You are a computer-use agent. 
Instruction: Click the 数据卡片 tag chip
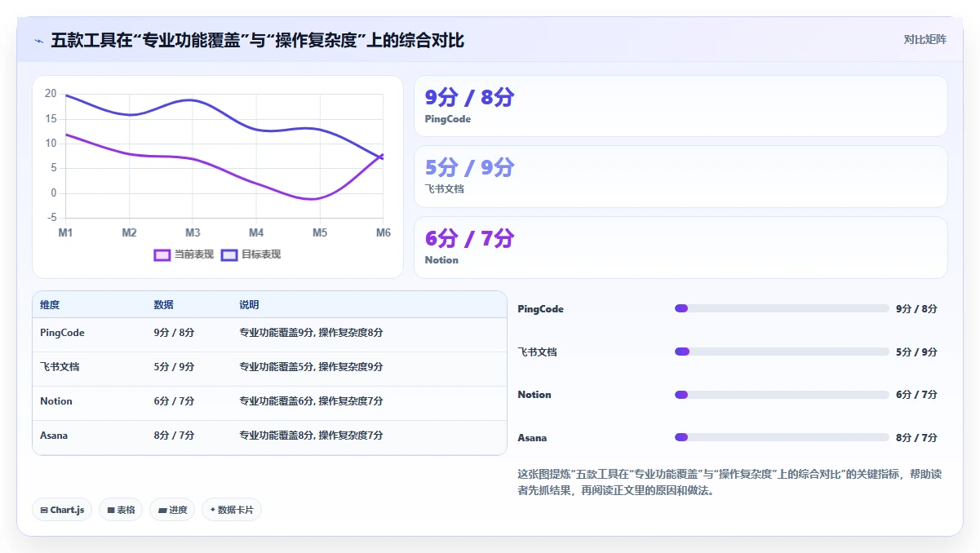232,510
